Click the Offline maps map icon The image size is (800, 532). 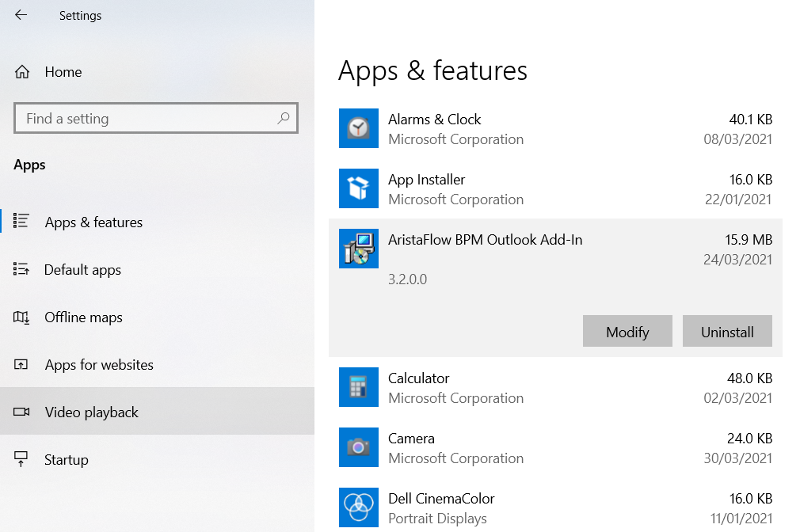point(21,317)
